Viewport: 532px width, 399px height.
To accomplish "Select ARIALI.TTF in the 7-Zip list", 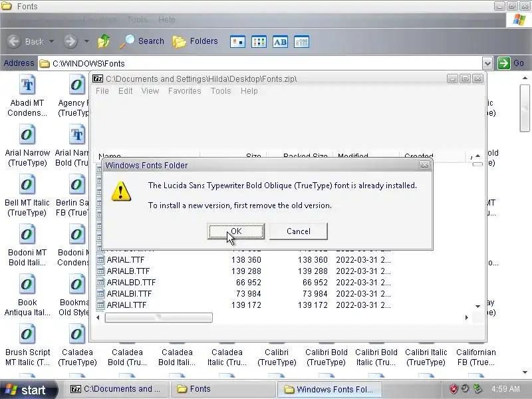I will [x=126, y=305].
